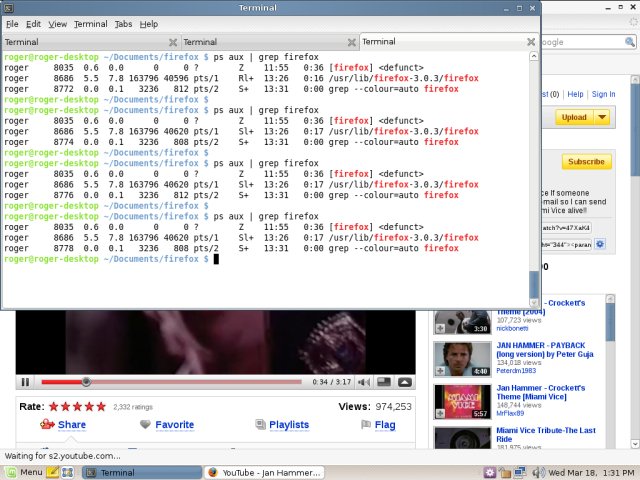
Task: Add the 3:30 related video to queue
Action: [x=440, y=328]
